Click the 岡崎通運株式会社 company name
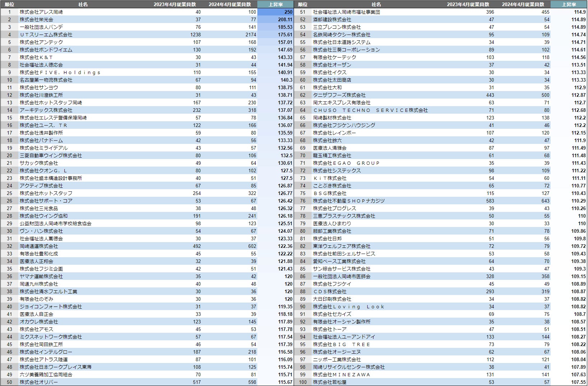Screen dimensions: 588x386 click(x=39, y=246)
